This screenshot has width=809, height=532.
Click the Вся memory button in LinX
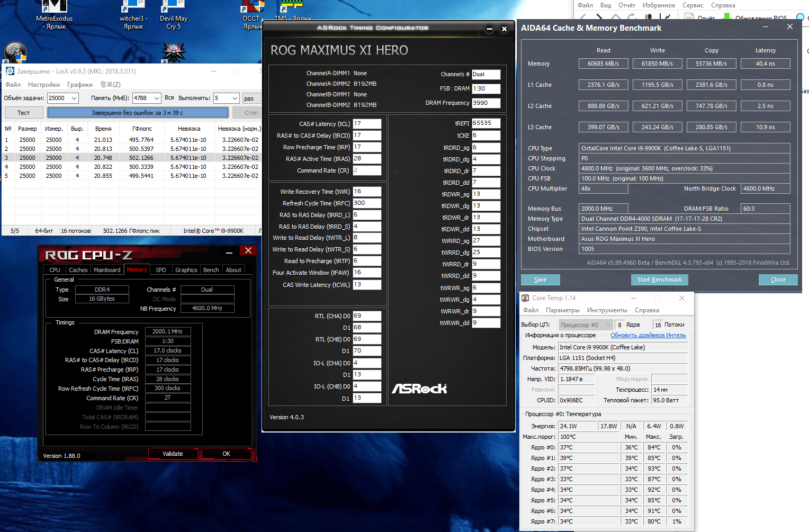click(x=169, y=98)
